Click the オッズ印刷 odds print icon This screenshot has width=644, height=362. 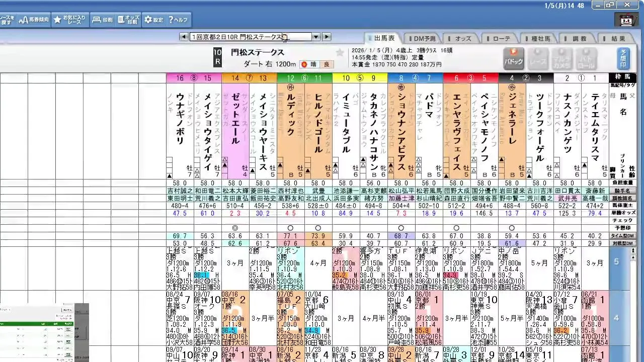[x=128, y=20]
